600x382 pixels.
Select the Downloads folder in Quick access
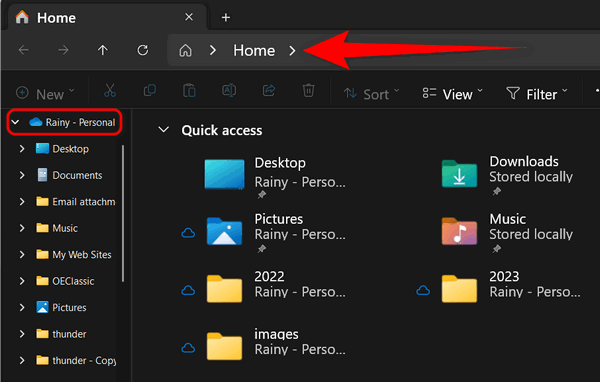tap(507, 175)
